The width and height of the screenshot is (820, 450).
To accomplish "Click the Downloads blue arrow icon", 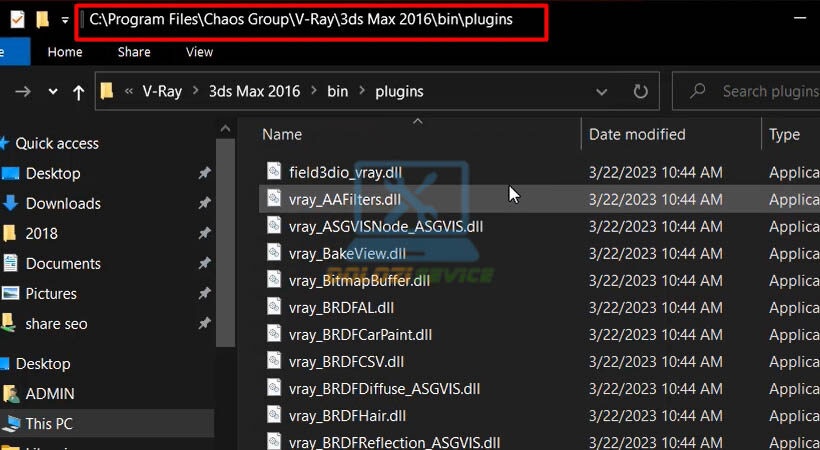I will tap(10, 203).
